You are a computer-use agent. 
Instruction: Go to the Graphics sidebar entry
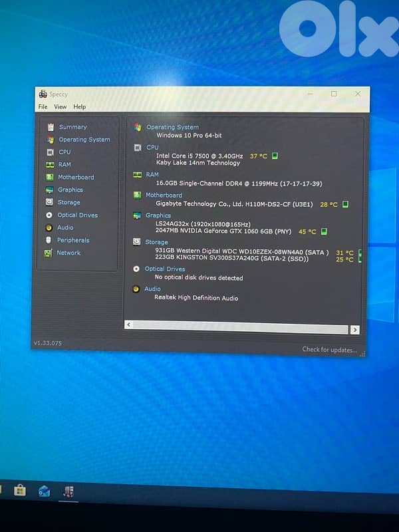click(x=70, y=190)
